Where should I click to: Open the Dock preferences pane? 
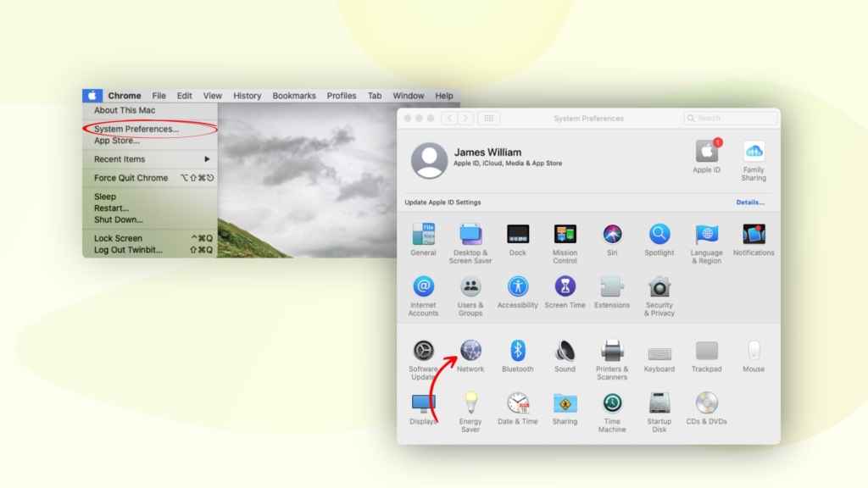(x=518, y=240)
